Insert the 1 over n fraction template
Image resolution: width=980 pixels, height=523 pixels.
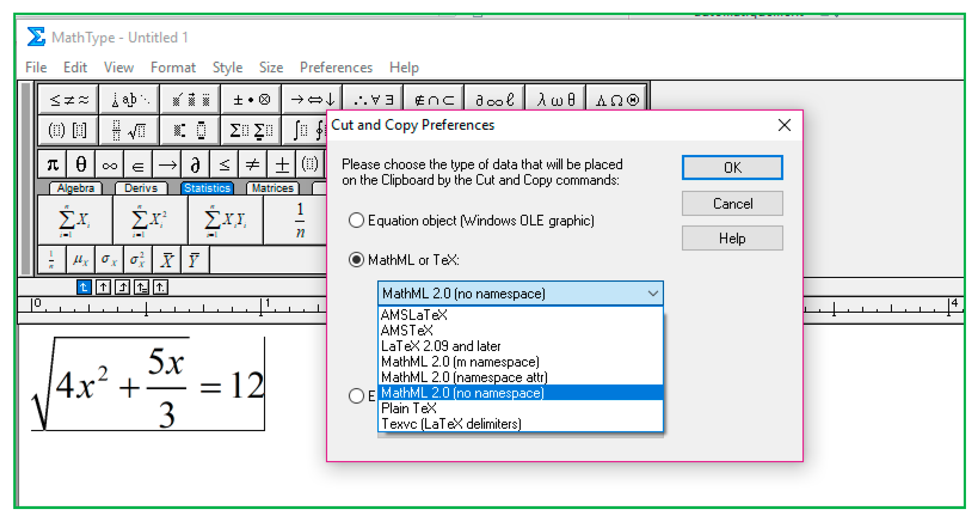300,221
